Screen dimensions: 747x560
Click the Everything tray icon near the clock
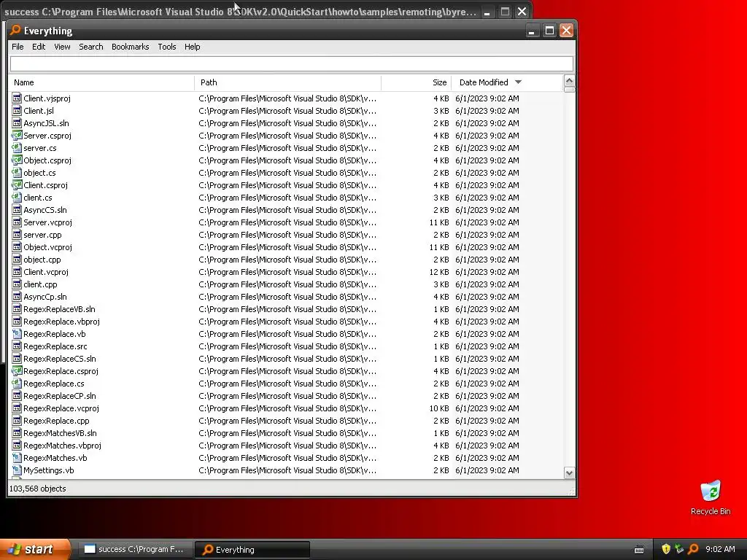693,549
